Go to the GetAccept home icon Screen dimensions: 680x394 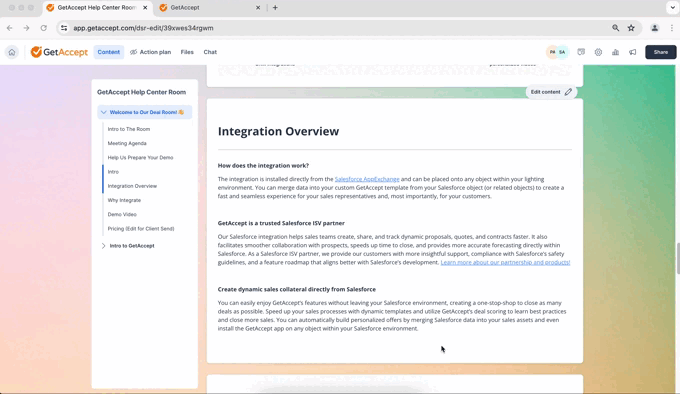tap(12, 52)
